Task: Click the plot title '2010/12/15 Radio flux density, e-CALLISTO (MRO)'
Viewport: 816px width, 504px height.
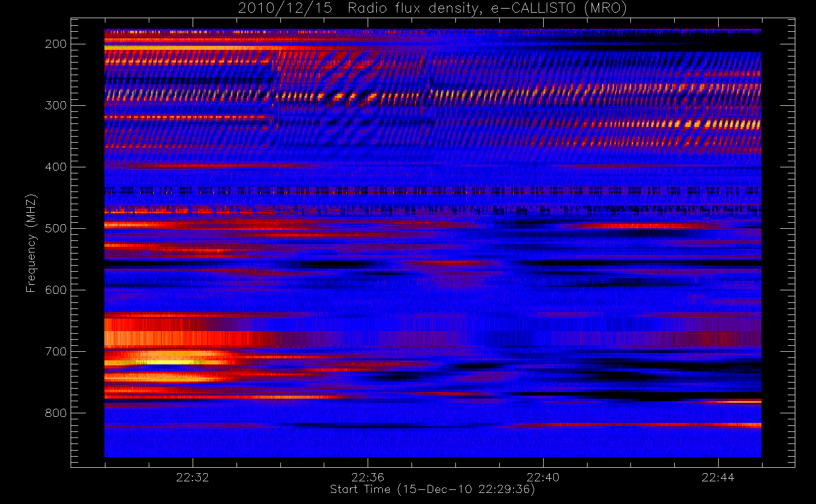Action: click(432, 9)
